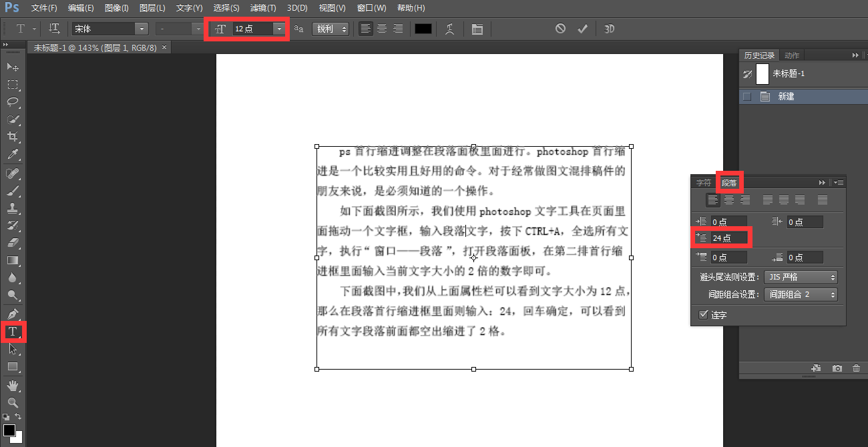
Task: Switch to the 动作 tab
Action: point(792,55)
